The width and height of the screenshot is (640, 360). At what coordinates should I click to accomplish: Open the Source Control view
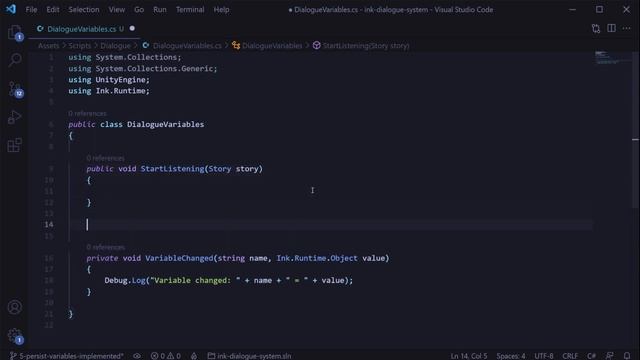click(15, 89)
